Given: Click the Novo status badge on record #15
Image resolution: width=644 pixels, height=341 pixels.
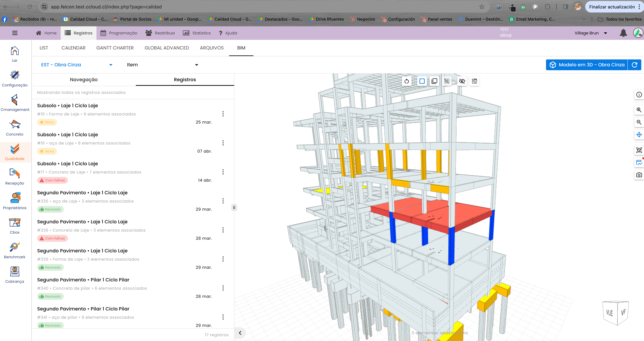Looking at the screenshot, I should (x=47, y=122).
